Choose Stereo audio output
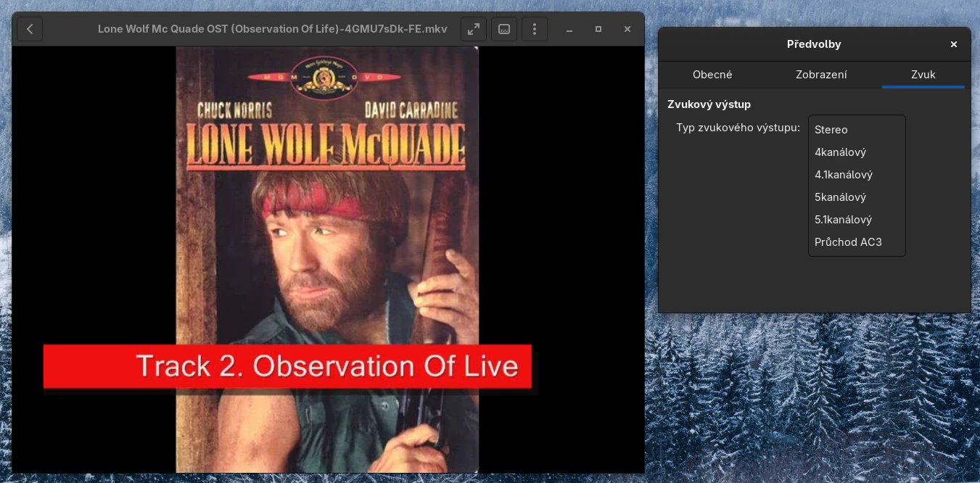Screen dimensions: 980x483 857,130
